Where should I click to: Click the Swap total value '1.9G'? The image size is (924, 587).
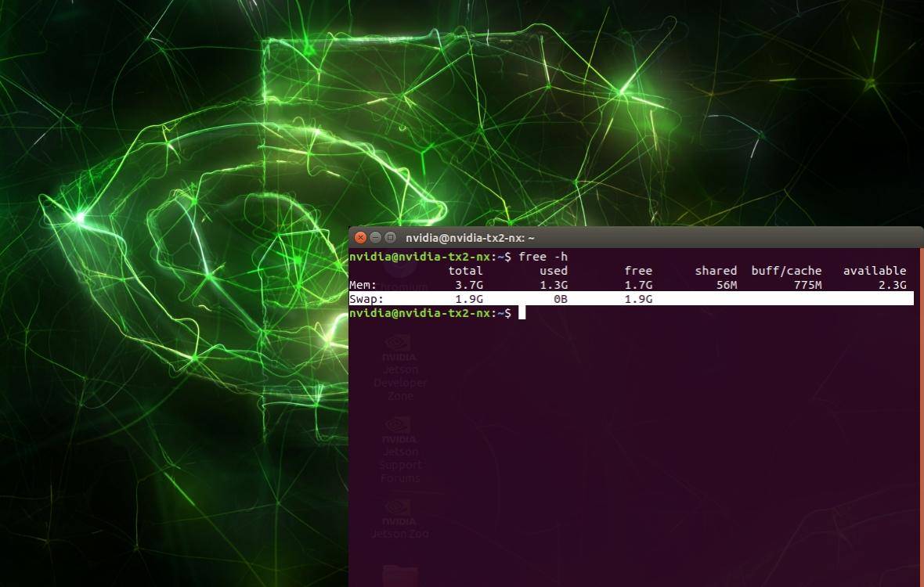tap(469, 299)
